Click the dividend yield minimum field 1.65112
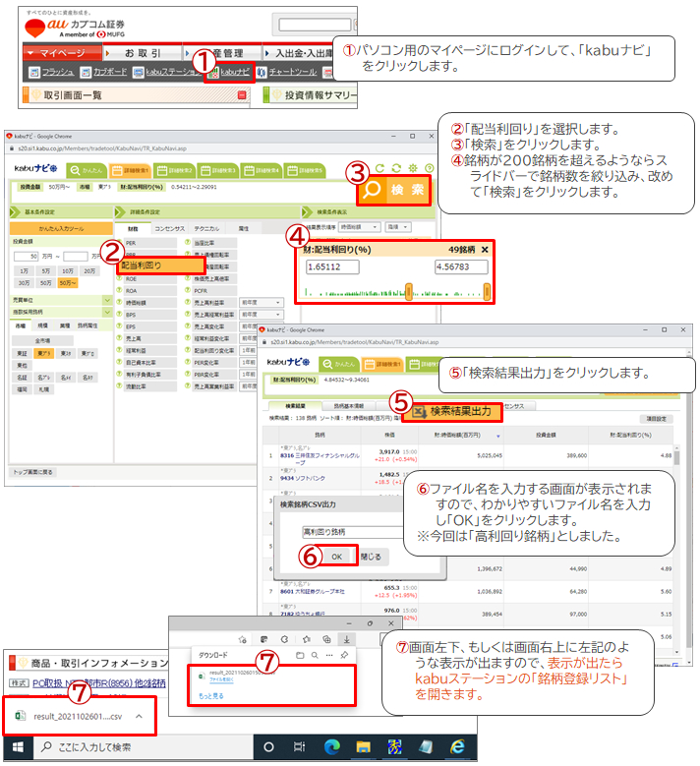Image resolution: width=700 pixels, height=766 pixels. click(x=332, y=267)
